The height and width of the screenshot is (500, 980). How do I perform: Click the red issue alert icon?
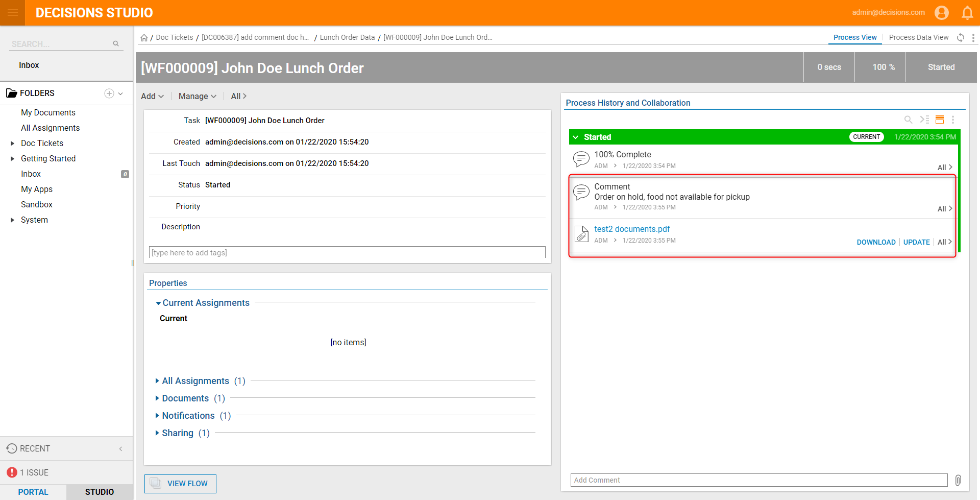point(12,472)
